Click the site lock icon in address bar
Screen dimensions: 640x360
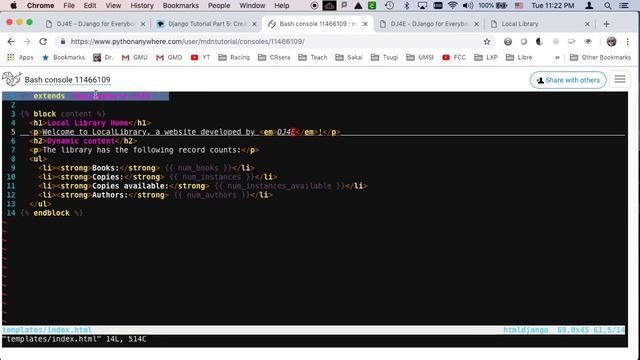(62, 42)
